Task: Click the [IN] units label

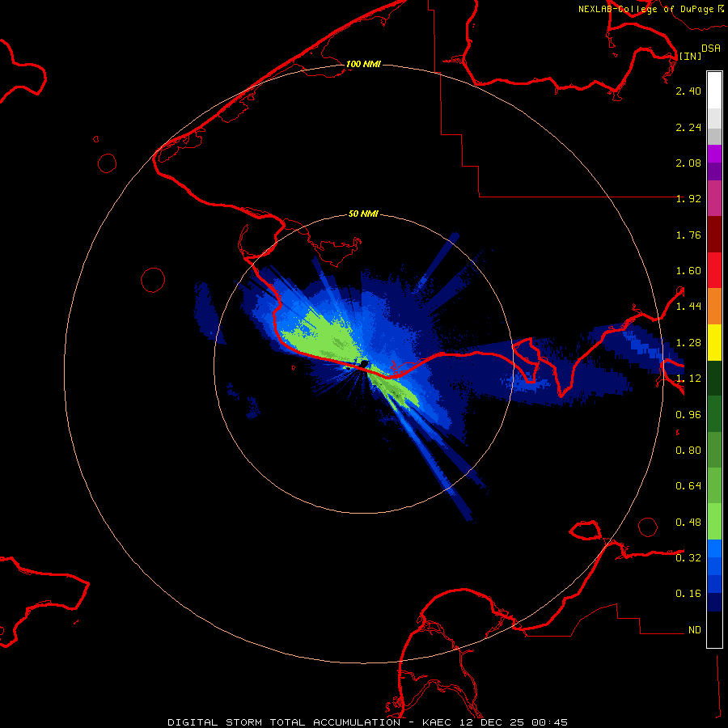Action: (x=690, y=56)
